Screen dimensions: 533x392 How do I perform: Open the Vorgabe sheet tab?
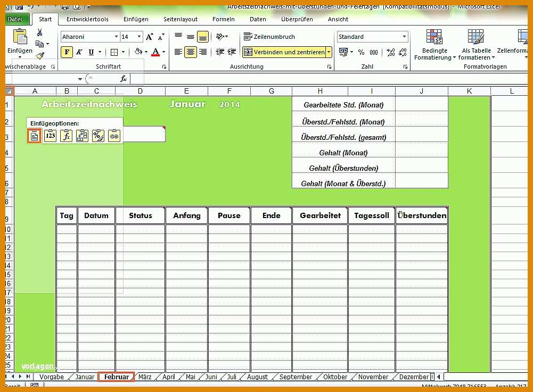point(51,377)
